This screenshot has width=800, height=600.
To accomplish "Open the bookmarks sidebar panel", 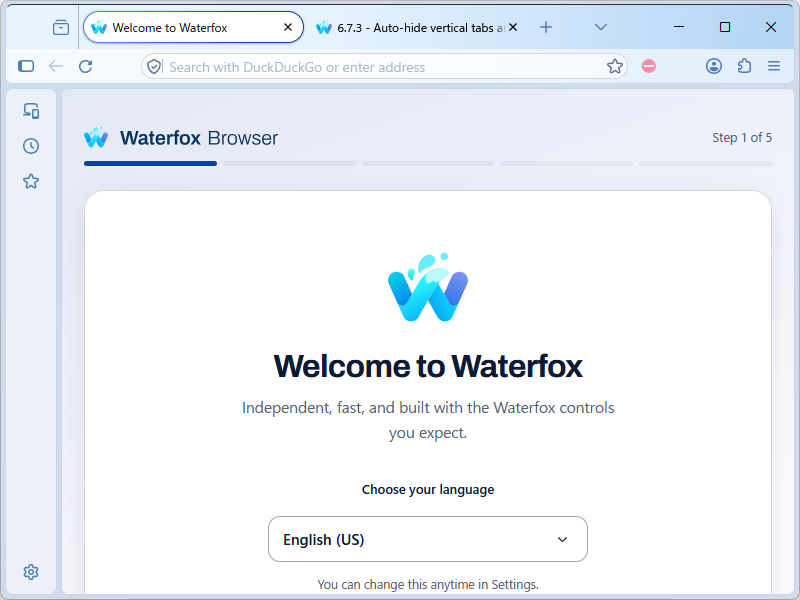I will [x=31, y=181].
